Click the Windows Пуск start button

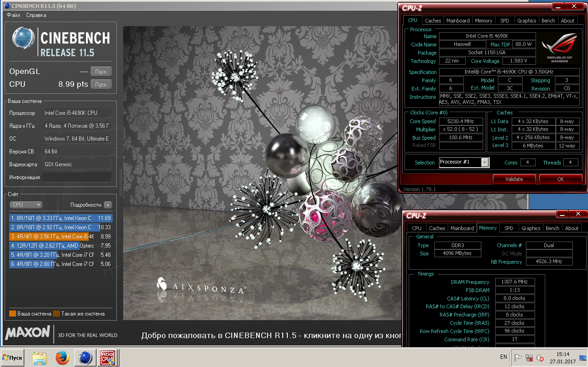click(x=12, y=357)
